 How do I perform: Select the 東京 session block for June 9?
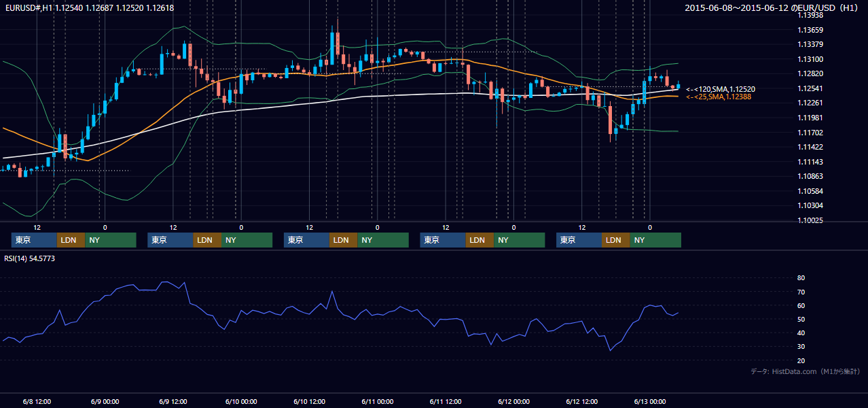(x=170, y=240)
